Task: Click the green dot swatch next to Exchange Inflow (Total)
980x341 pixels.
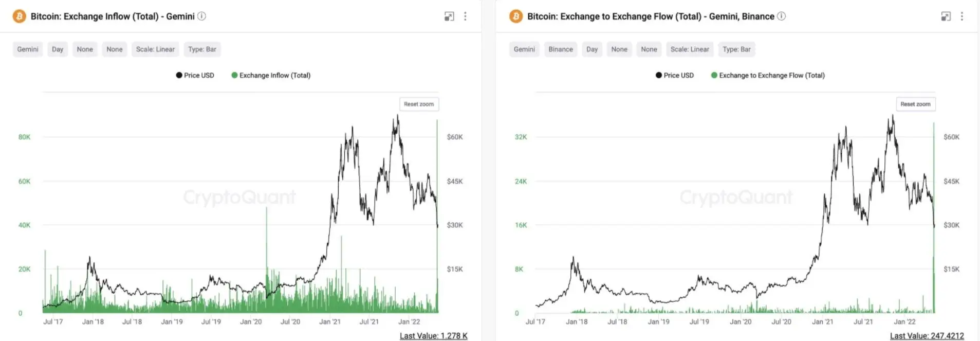Action: pos(234,75)
